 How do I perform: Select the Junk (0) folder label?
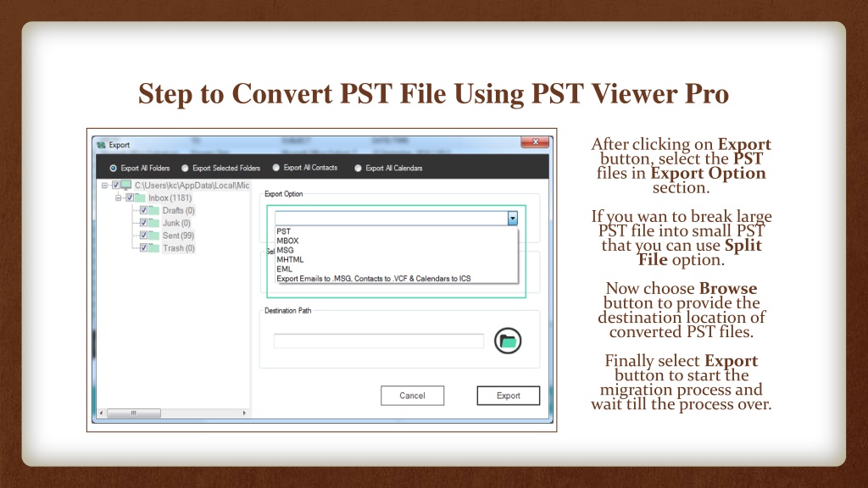(176, 223)
